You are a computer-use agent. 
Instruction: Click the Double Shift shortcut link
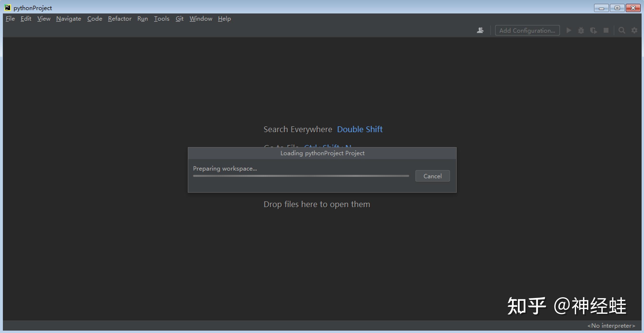click(x=360, y=129)
